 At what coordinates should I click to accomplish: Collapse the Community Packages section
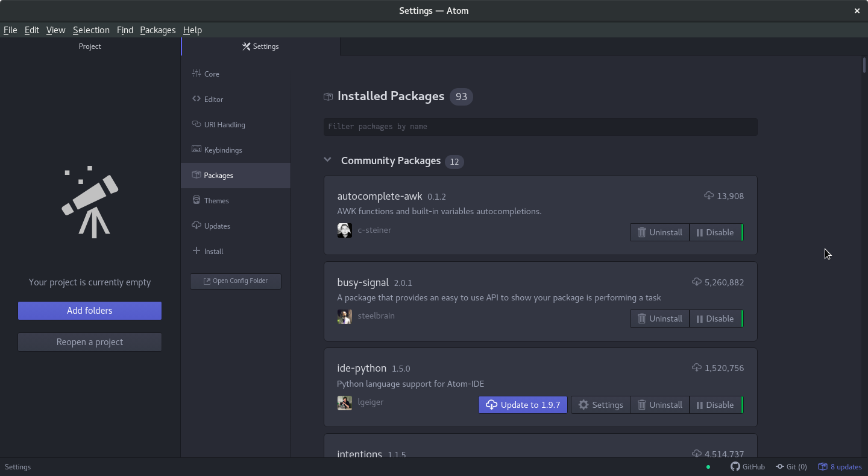tap(327, 160)
